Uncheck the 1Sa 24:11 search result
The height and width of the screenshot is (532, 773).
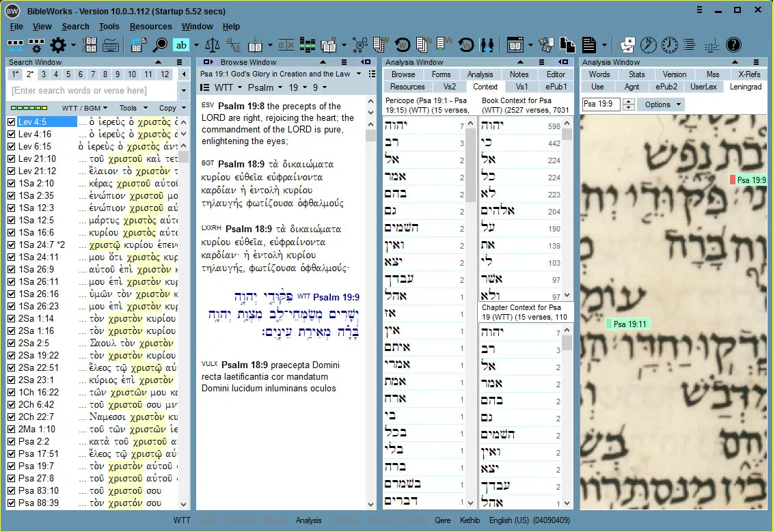pos(11,257)
